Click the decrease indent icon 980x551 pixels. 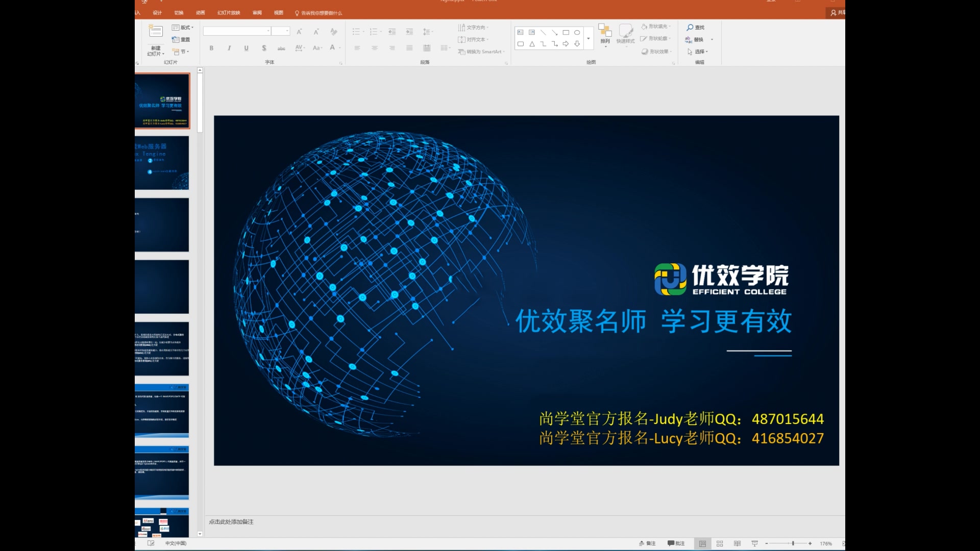[x=392, y=32]
